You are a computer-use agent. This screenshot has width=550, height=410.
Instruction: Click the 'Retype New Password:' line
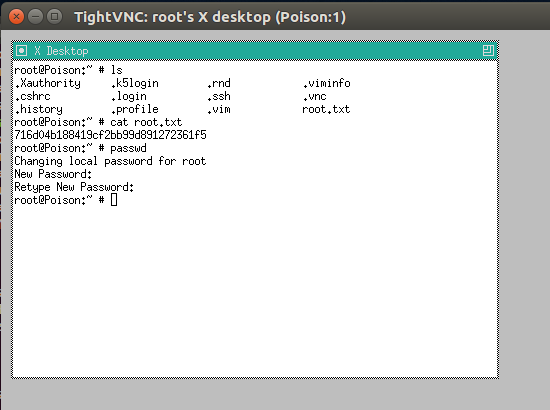(74, 187)
